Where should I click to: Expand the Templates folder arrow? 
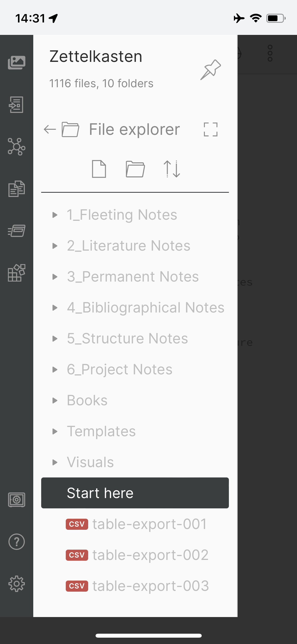pyautogui.click(x=55, y=431)
